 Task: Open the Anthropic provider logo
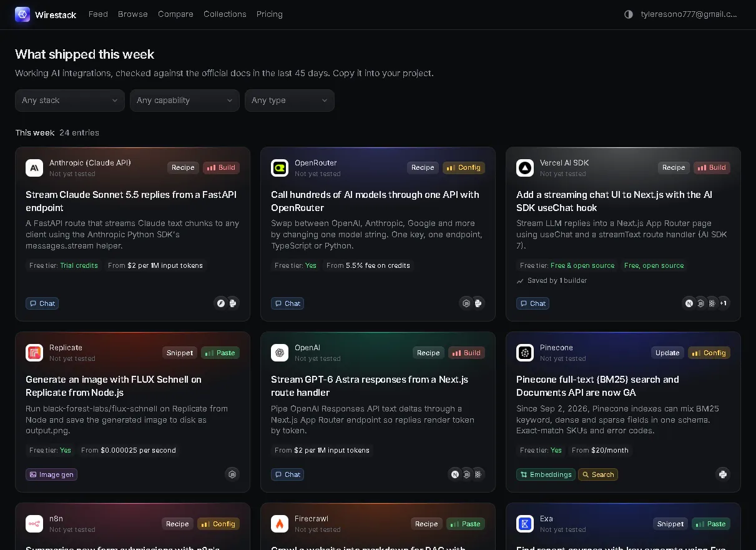[34, 168]
